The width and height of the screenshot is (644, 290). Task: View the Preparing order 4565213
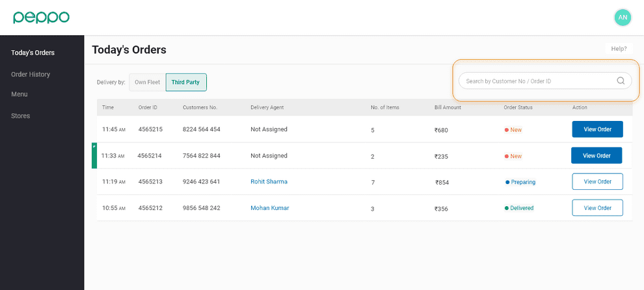pyautogui.click(x=597, y=182)
